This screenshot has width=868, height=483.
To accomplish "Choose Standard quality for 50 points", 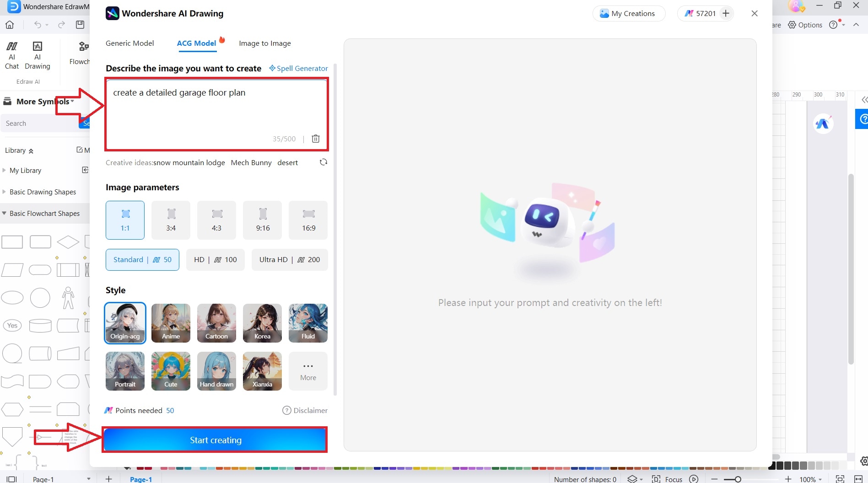I will [142, 260].
